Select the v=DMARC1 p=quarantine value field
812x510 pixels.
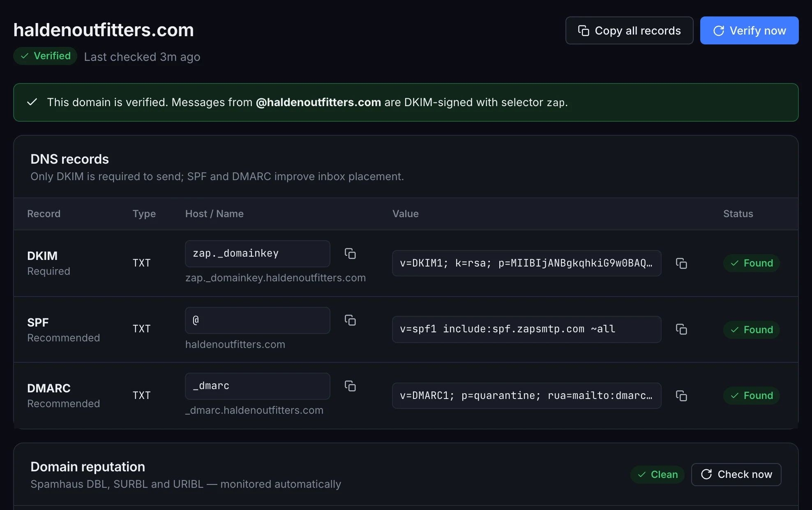click(527, 396)
